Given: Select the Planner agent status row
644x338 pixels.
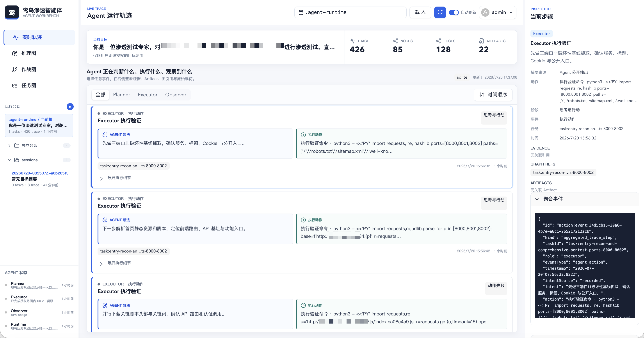Looking at the screenshot, I should pos(39,285).
